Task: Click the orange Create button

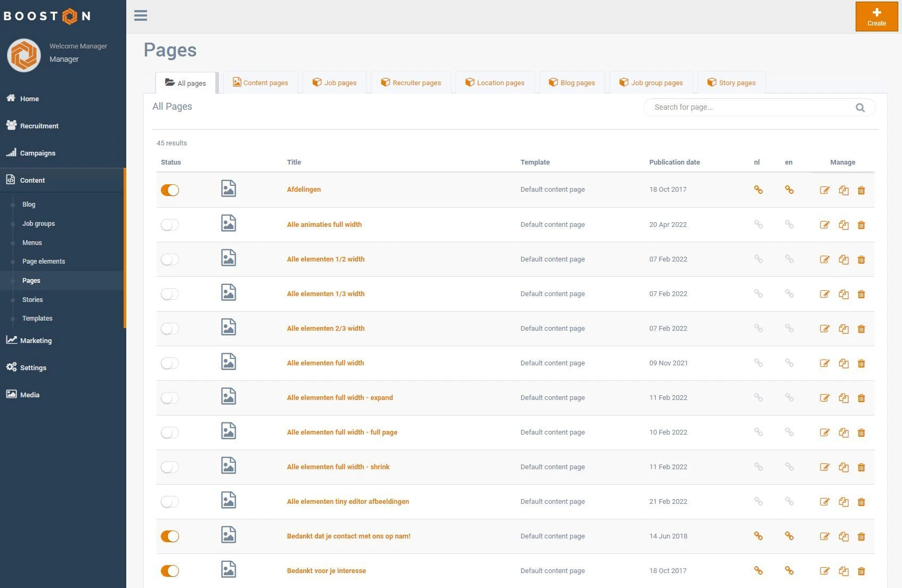Action: point(876,17)
